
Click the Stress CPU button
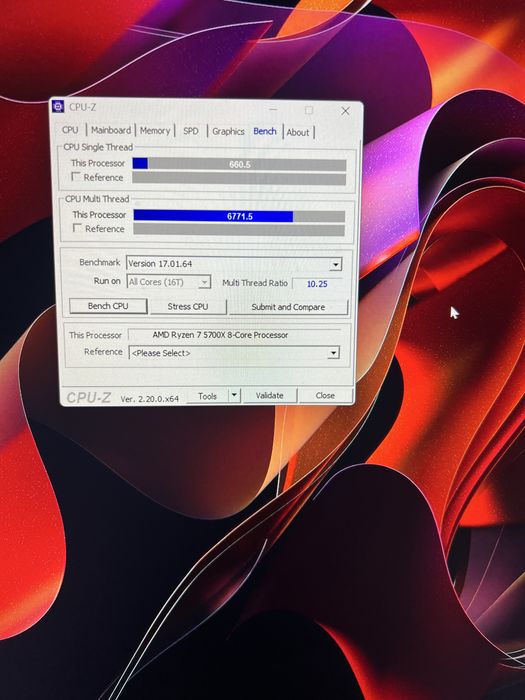coord(188,307)
